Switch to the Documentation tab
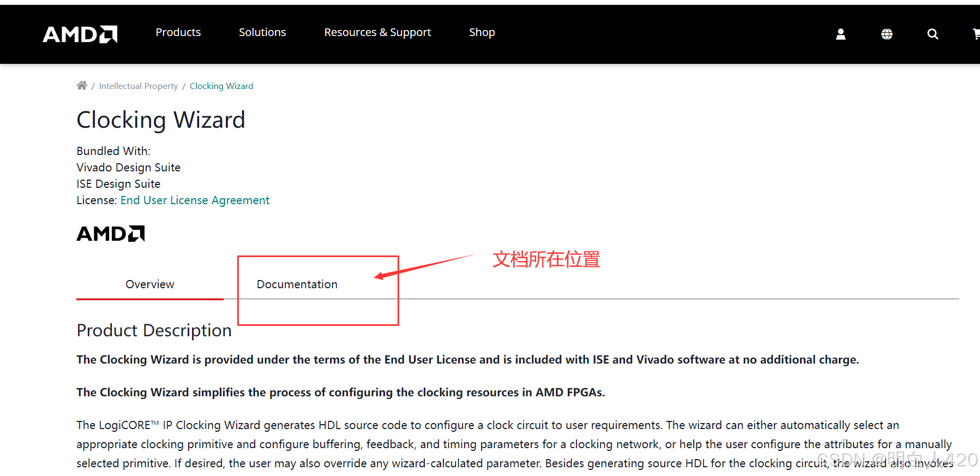980x476 pixels. coord(297,284)
